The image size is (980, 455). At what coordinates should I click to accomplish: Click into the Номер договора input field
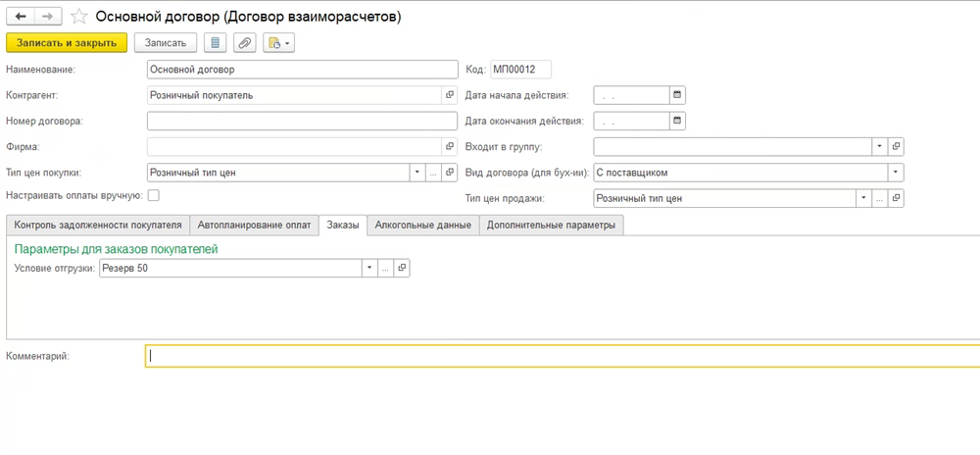pyautogui.click(x=302, y=121)
